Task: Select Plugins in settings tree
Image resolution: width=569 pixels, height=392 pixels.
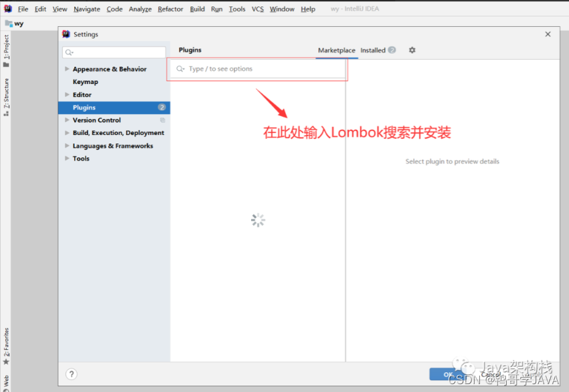Action: (114, 108)
